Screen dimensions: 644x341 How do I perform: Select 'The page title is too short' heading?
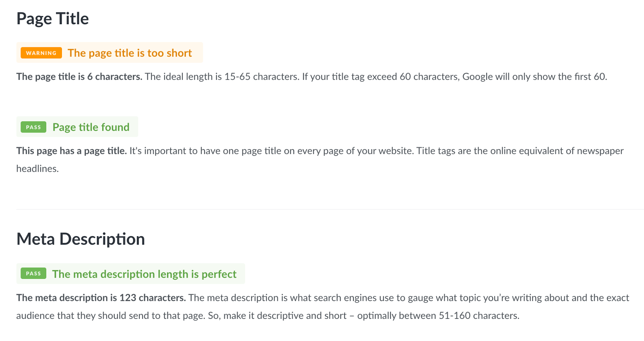click(x=130, y=53)
